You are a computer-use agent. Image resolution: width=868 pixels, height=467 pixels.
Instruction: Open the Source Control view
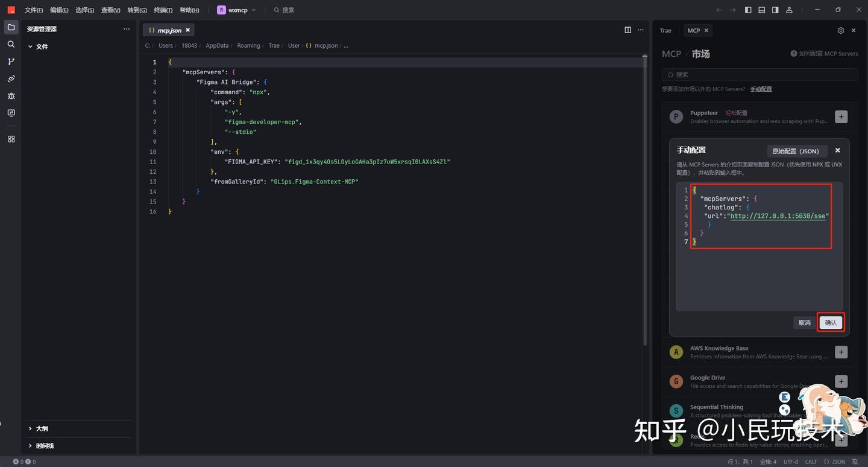point(11,62)
